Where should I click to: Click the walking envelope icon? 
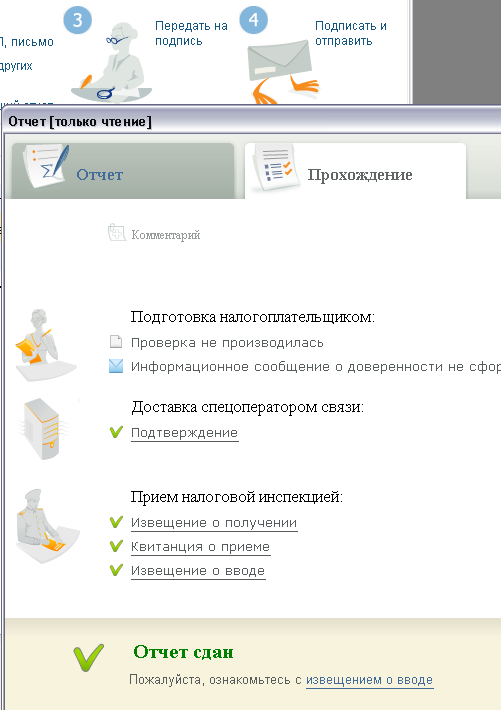click(x=283, y=72)
